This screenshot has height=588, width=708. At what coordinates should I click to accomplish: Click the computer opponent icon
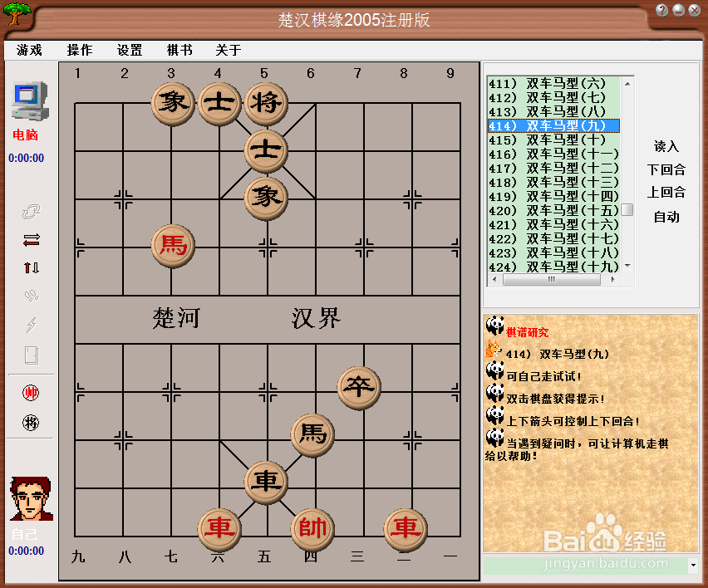(x=30, y=100)
